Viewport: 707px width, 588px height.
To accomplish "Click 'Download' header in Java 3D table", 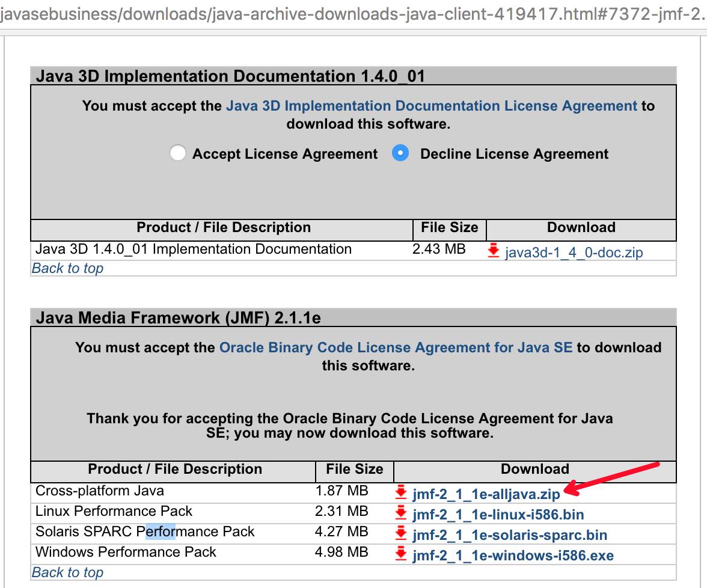I will coord(581,227).
